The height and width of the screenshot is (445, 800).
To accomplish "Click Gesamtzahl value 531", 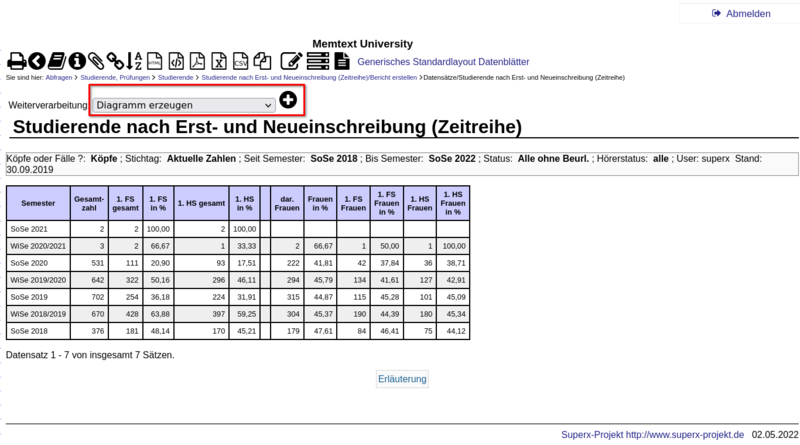I will 97,263.
